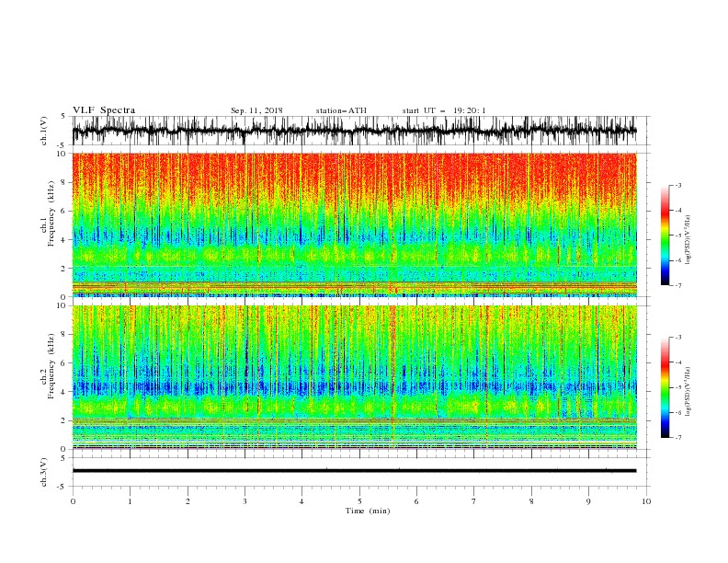
Task: Click the 'ch.1(V)' axis label
Action: point(44,131)
